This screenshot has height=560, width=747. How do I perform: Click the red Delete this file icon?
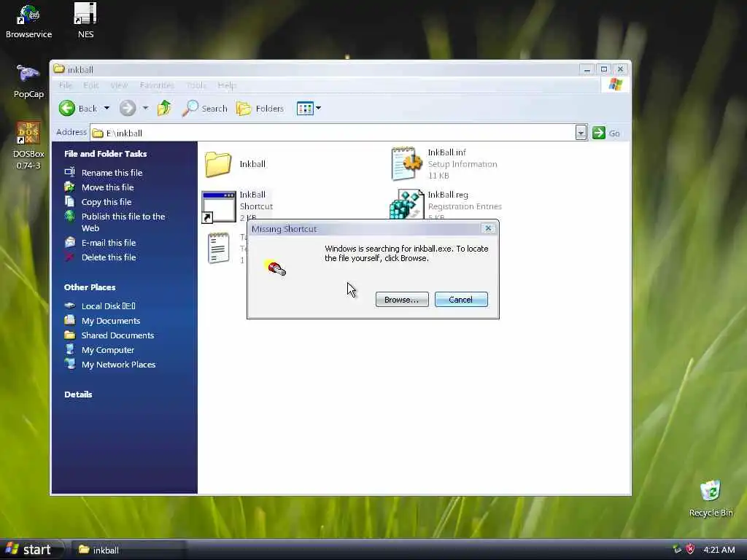point(69,257)
